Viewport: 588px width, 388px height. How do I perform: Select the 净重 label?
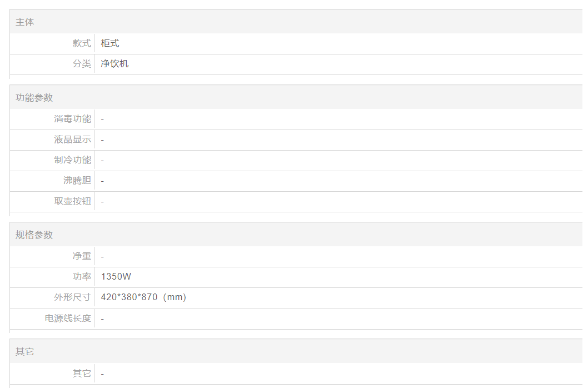(x=82, y=256)
